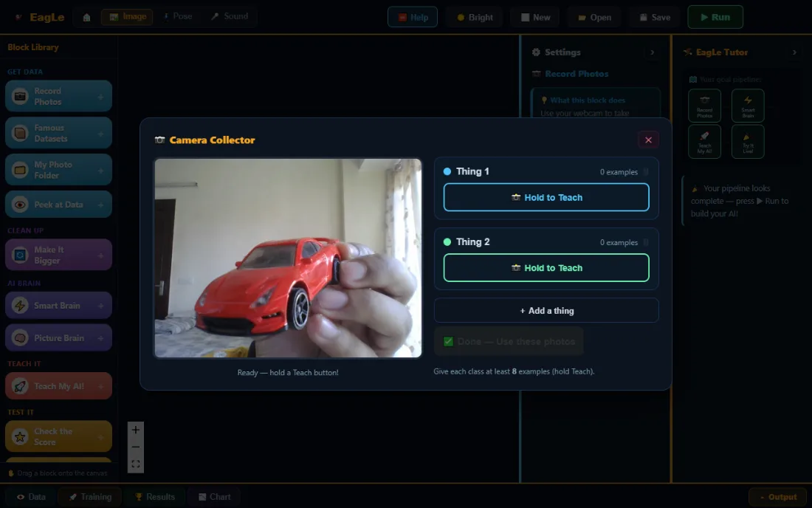Click the Peek at Data eye icon
Image resolution: width=812 pixels, height=508 pixels.
pos(20,205)
